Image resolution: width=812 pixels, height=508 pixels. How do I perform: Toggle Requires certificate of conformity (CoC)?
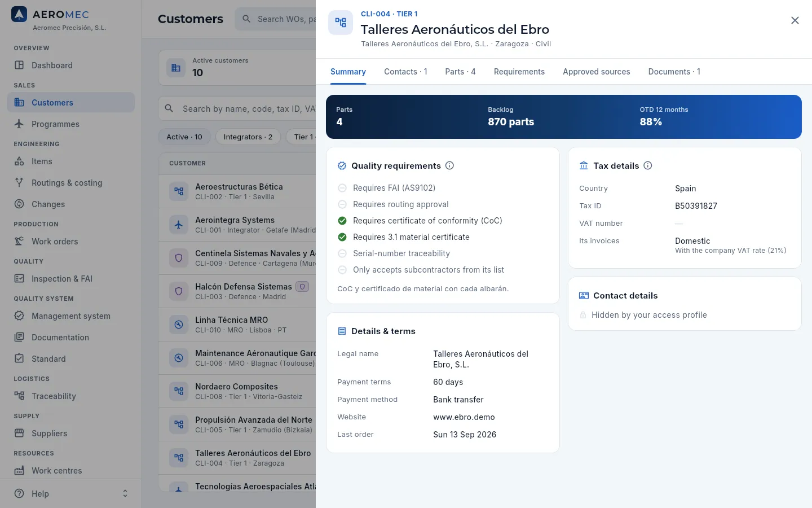pyautogui.click(x=342, y=221)
